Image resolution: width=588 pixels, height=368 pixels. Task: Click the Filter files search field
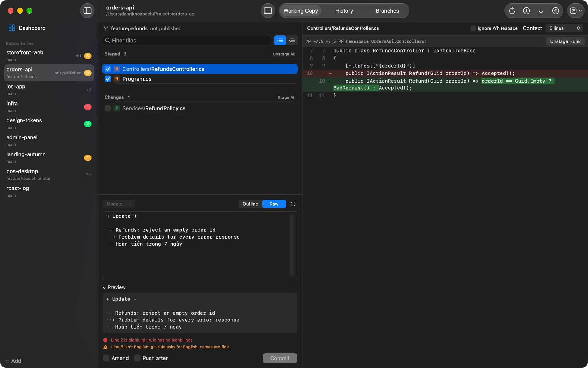(x=187, y=40)
